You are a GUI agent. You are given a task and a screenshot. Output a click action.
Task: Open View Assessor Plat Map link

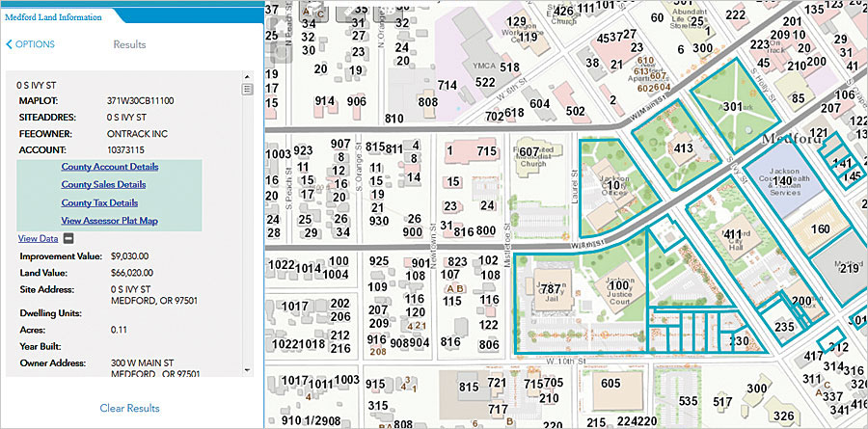(110, 221)
